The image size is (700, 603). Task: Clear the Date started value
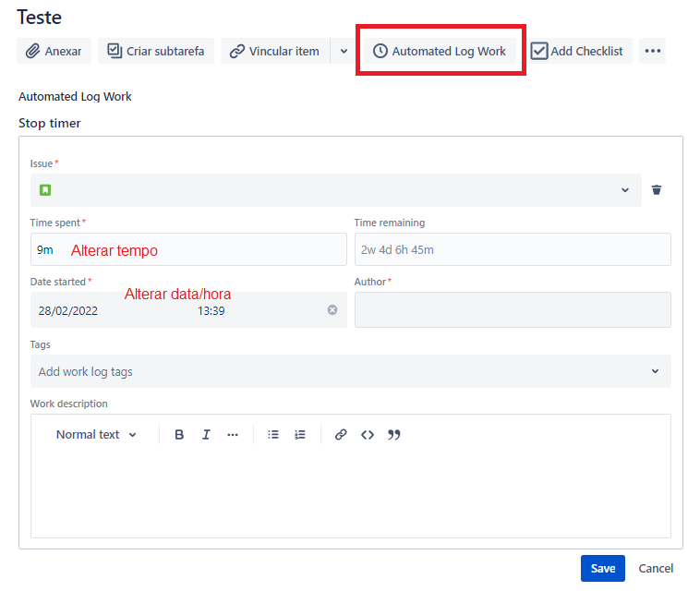[x=332, y=310]
